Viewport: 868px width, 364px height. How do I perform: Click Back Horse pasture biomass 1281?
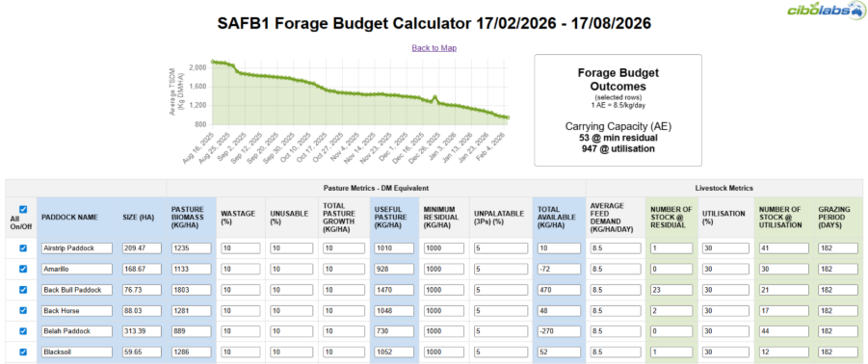(191, 310)
